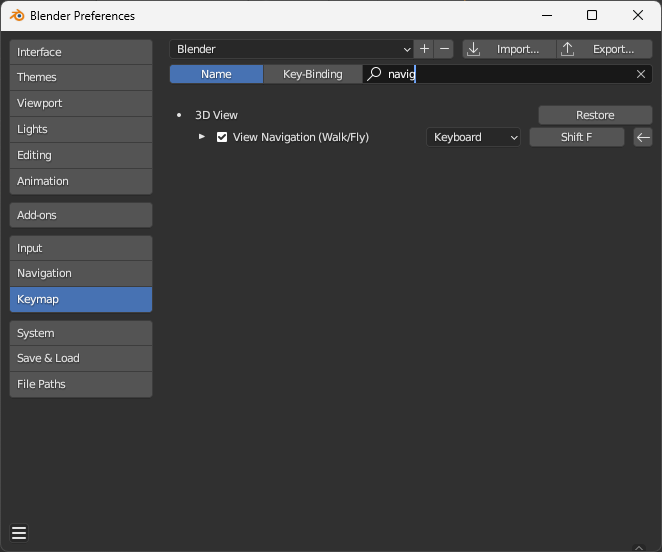662x552 pixels.
Task: Expand the View Navigation (Walk/Fly) entry
Action: tap(202, 137)
